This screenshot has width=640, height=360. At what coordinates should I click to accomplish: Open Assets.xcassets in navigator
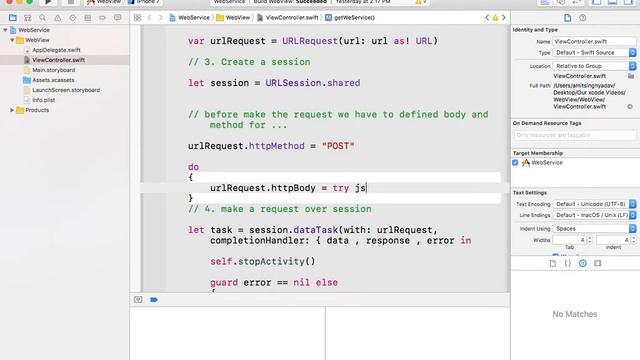coord(53,80)
